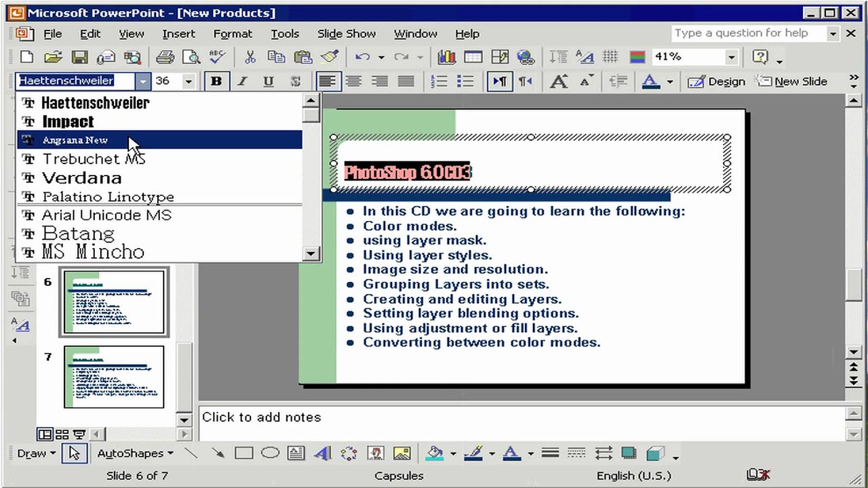Image resolution: width=868 pixels, height=488 pixels.
Task: Open the 3-D Style icon
Action: point(655,453)
